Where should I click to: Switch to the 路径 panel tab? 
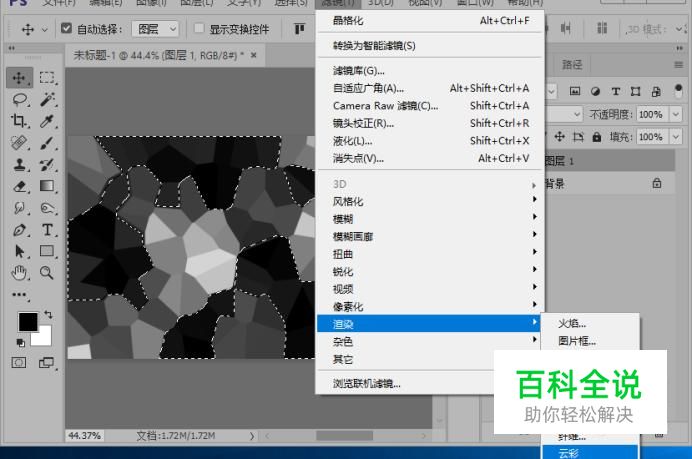pyautogui.click(x=572, y=65)
